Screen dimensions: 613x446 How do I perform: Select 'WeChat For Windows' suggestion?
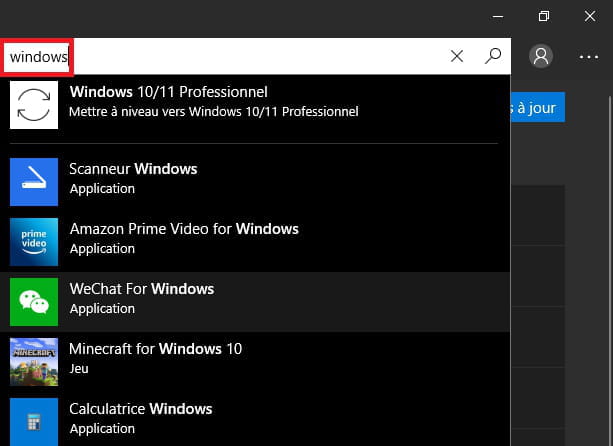(x=255, y=302)
